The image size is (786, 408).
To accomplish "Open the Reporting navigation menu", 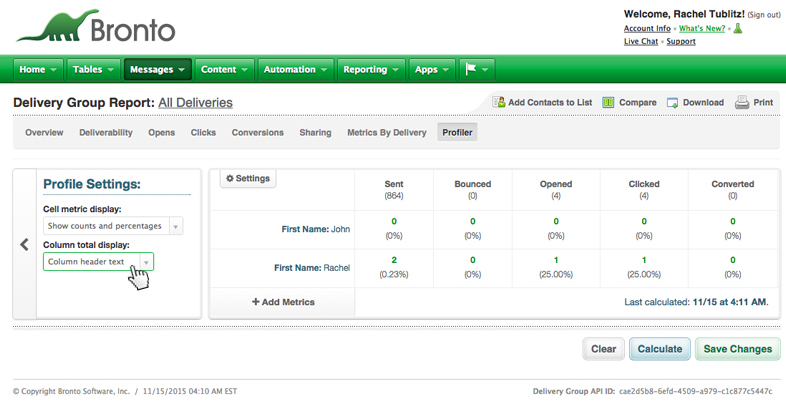I will pos(372,70).
